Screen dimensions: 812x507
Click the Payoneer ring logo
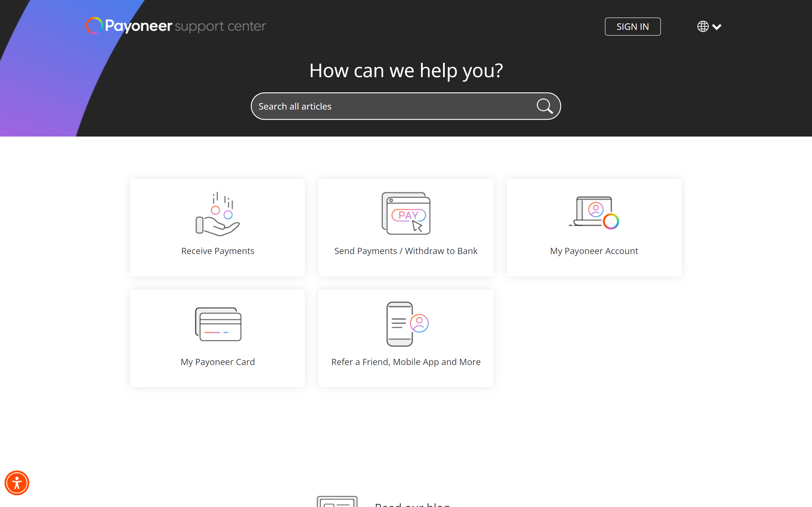tap(94, 26)
